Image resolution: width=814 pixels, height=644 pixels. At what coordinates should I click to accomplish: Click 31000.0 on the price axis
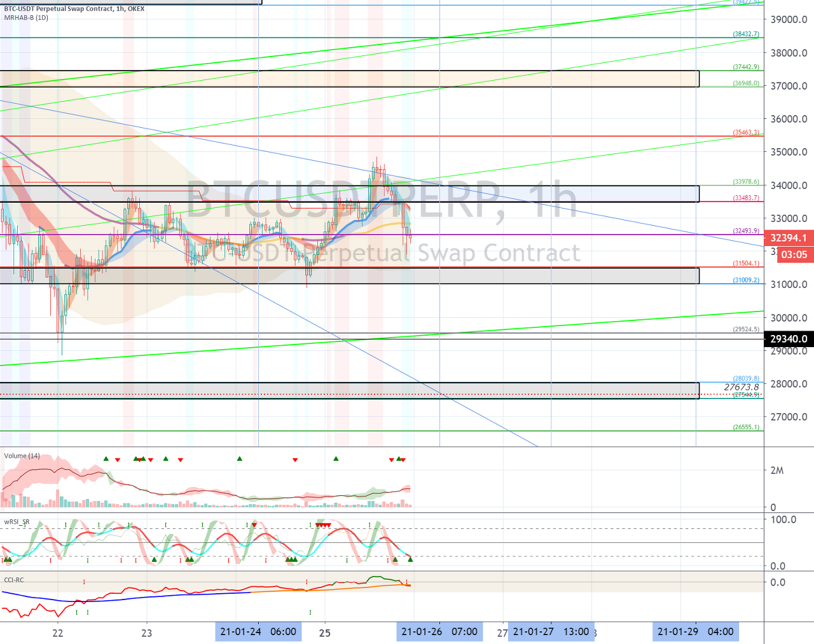click(x=789, y=285)
